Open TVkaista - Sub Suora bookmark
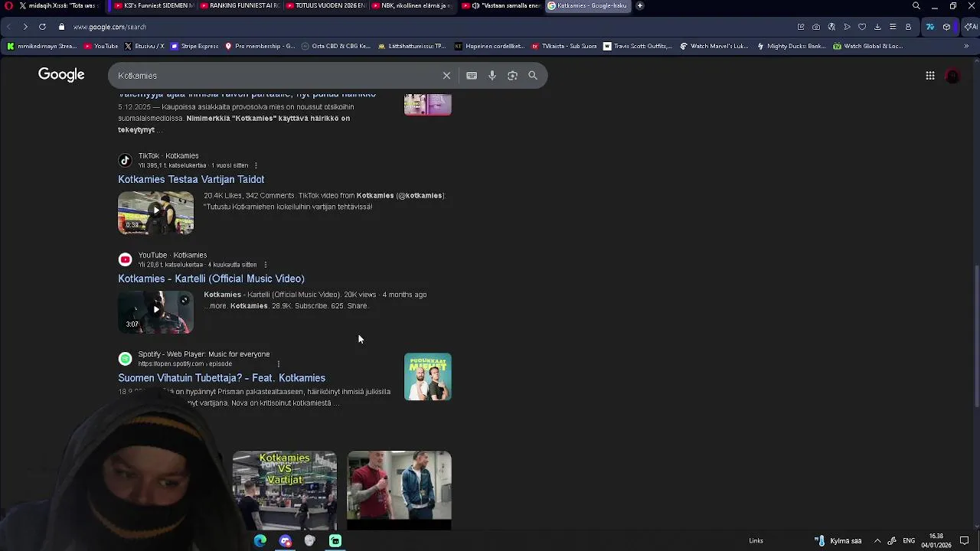This screenshot has height=551, width=980. tap(564, 46)
